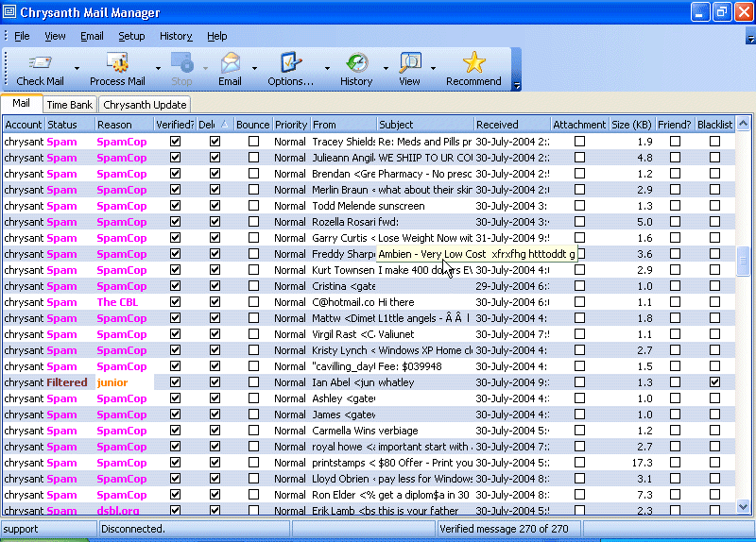Open the Setup menu
Image resolution: width=756 pixels, height=542 pixels.
131,36
